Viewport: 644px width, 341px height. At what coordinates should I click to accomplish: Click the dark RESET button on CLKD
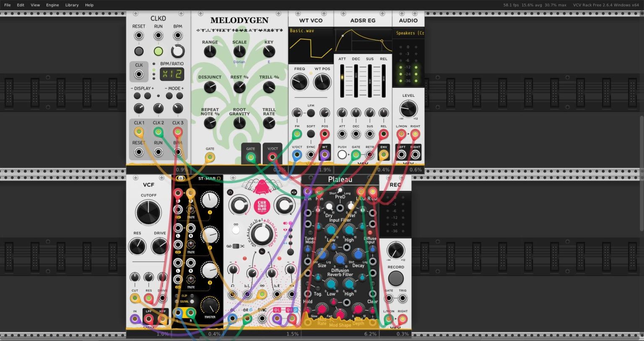click(x=139, y=52)
